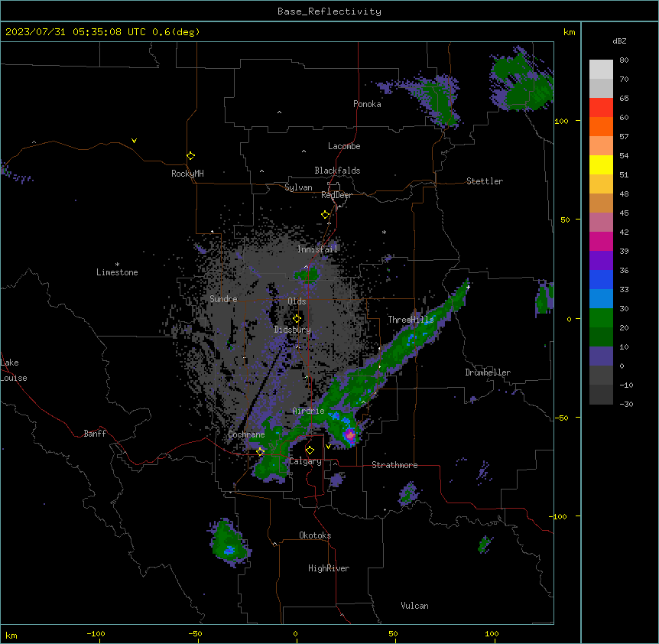This screenshot has width=659, height=644.
Task: Click the yellow marker south of Cochrane
Action: [261, 452]
